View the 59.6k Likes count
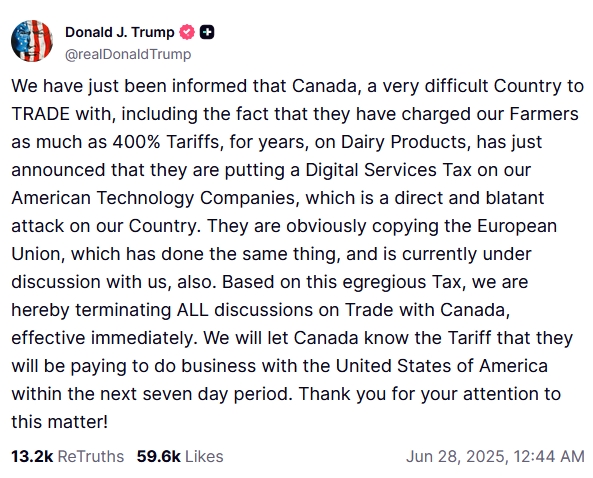Screen dimensions: 593x478 click(x=159, y=456)
